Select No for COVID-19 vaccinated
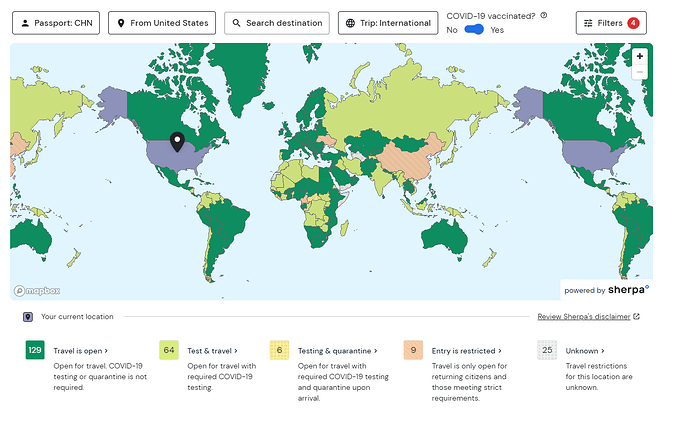Image resolution: width=690 pixels, height=421 pixels. 452,30
